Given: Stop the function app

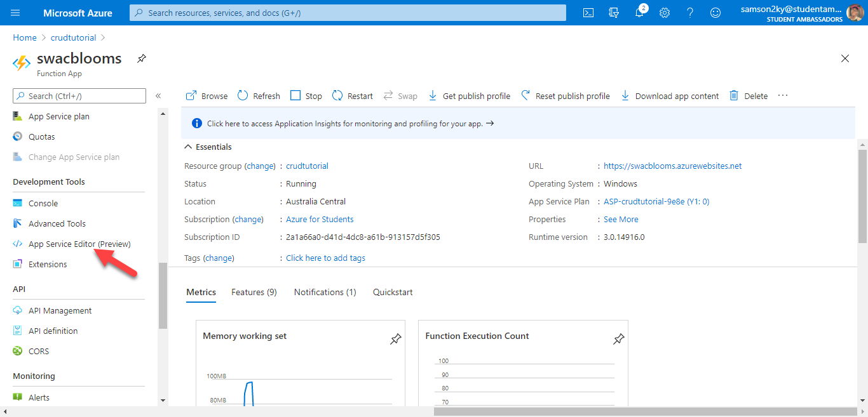Looking at the screenshot, I should click(x=306, y=96).
